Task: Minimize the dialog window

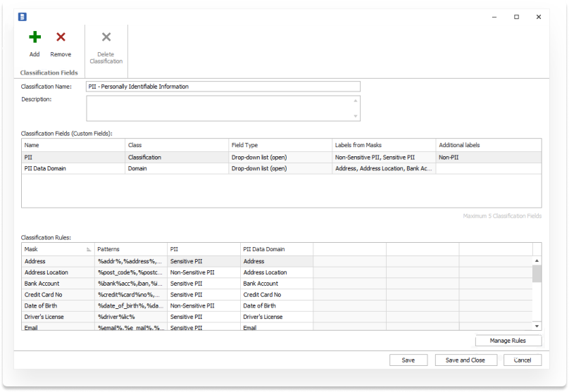Action: click(x=494, y=16)
